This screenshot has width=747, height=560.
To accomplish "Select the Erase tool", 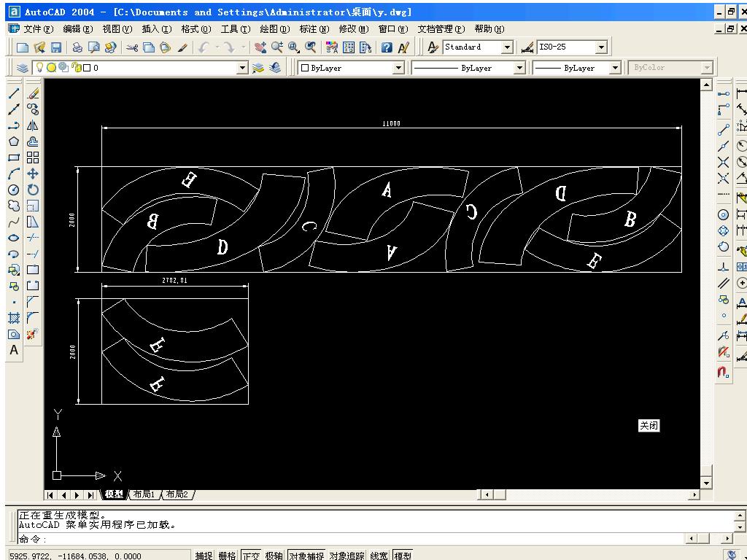I will click(33, 93).
